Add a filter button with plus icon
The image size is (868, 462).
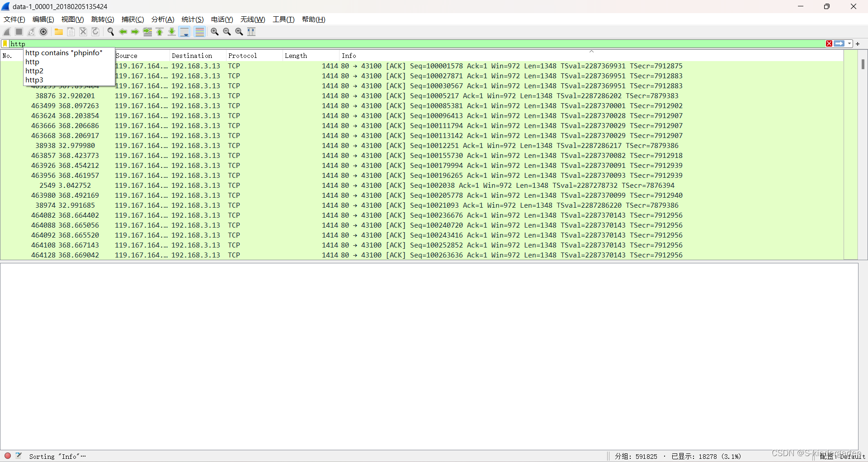[x=858, y=43]
